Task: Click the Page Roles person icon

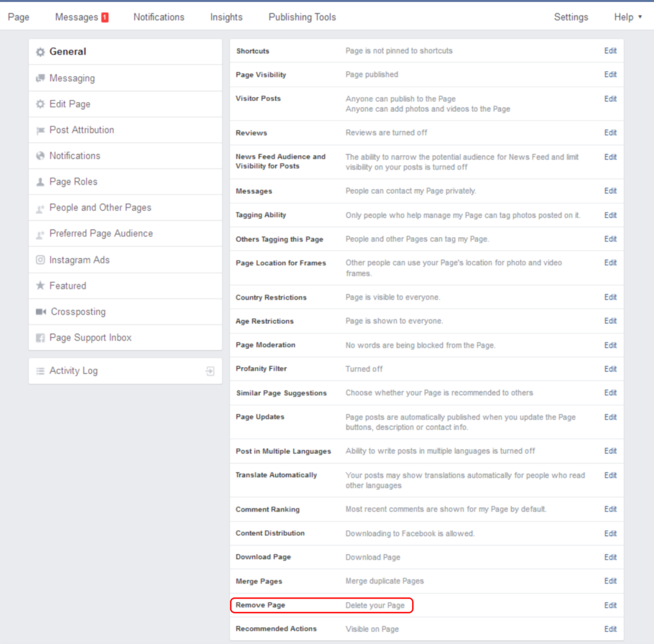Action: [x=40, y=182]
